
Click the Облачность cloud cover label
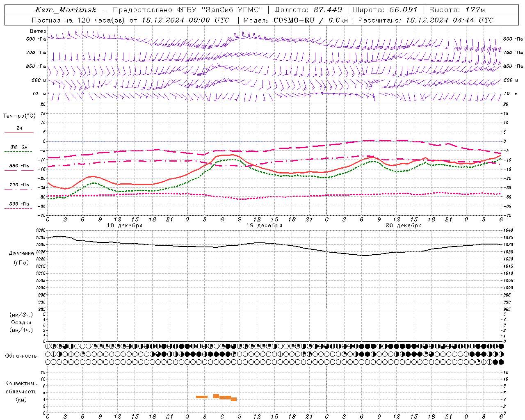point(21,356)
